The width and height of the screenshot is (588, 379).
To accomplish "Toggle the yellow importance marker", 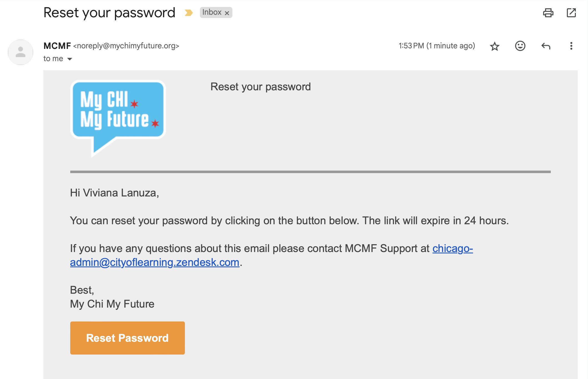I will (x=189, y=13).
